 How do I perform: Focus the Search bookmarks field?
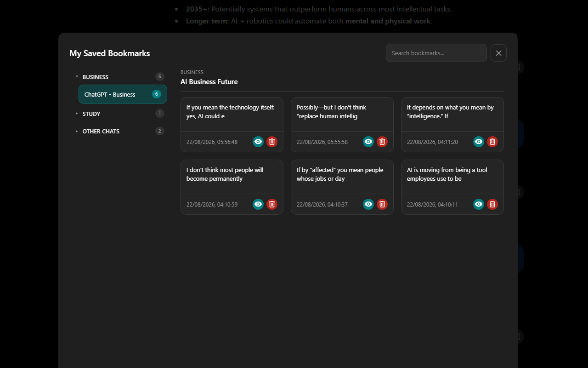pyautogui.click(x=436, y=53)
